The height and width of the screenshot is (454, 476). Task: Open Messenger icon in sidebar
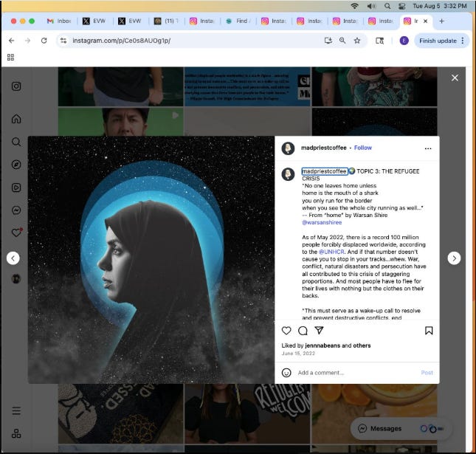coord(16,210)
